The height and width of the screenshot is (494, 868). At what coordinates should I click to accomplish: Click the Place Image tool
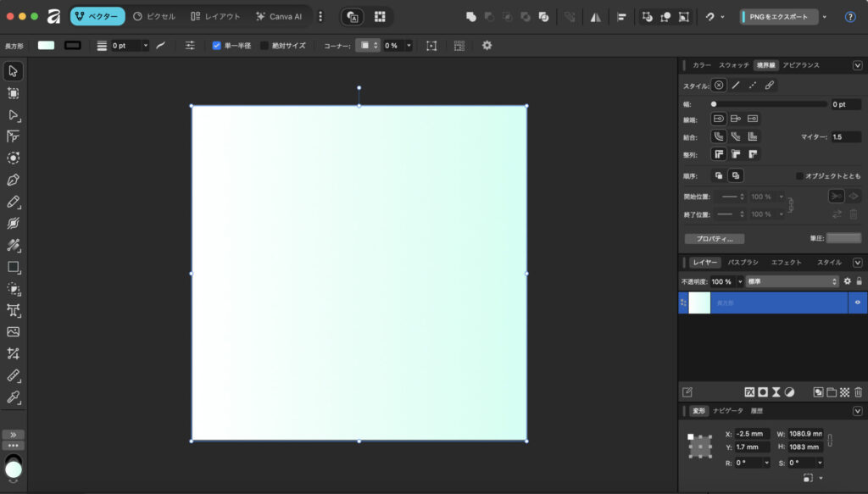pos(14,331)
